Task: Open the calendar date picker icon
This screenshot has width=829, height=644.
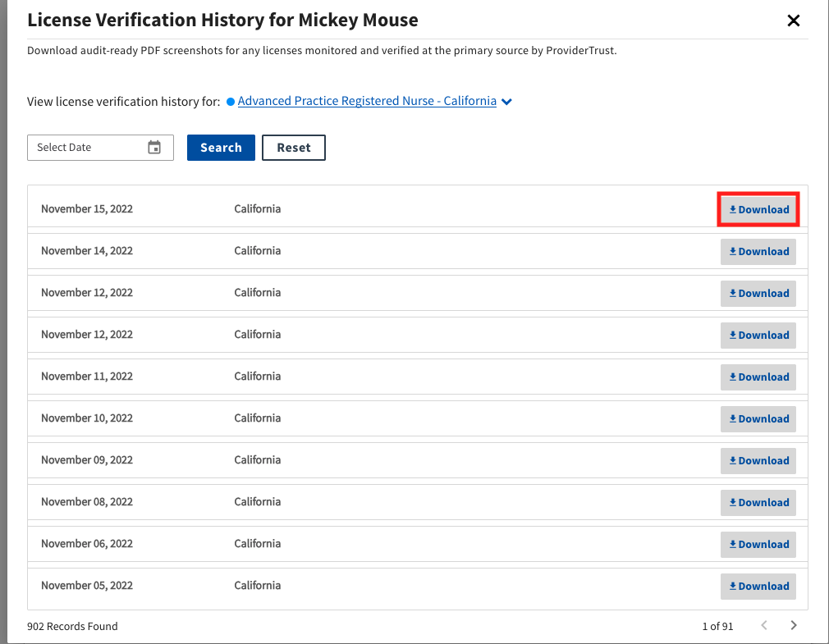Action: pos(154,148)
